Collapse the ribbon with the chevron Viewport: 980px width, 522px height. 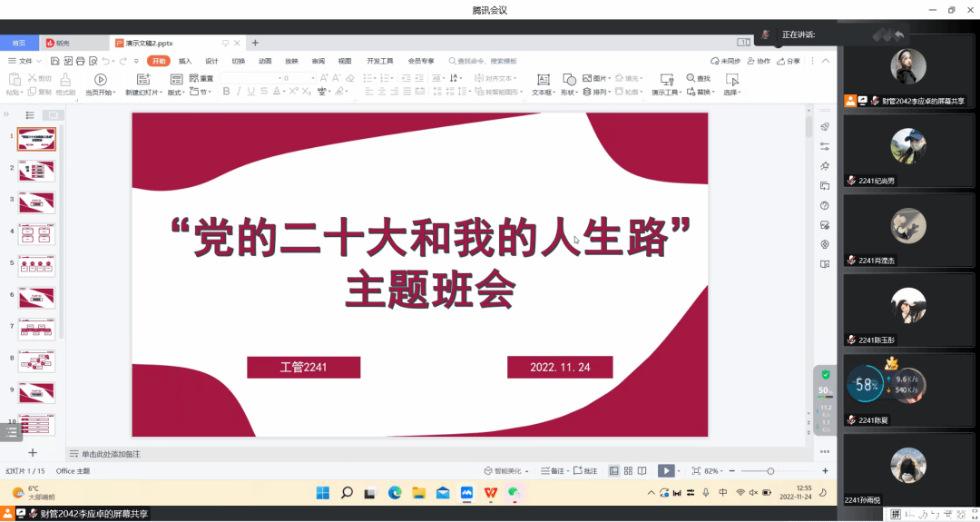(x=827, y=61)
